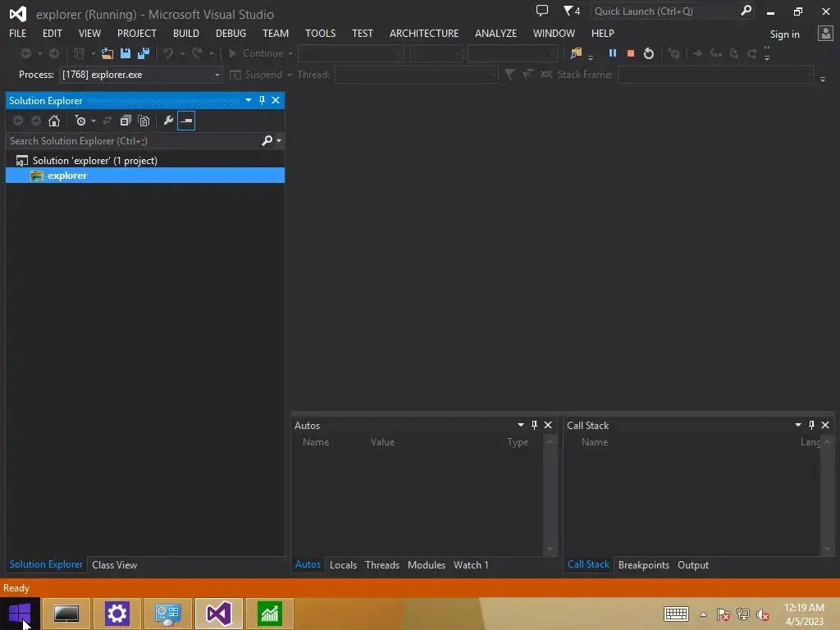Open notifications flag showing 4
The image size is (840, 630).
click(x=572, y=11)
